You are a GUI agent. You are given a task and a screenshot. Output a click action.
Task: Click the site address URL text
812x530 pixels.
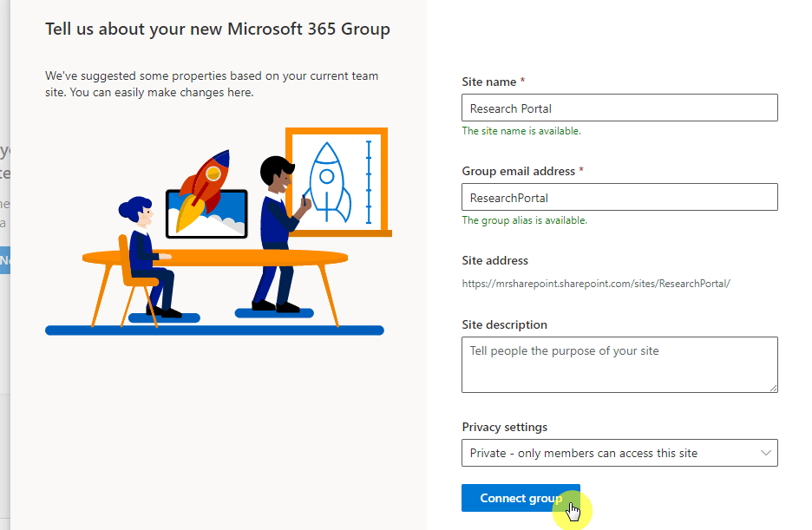click(596, 284)
